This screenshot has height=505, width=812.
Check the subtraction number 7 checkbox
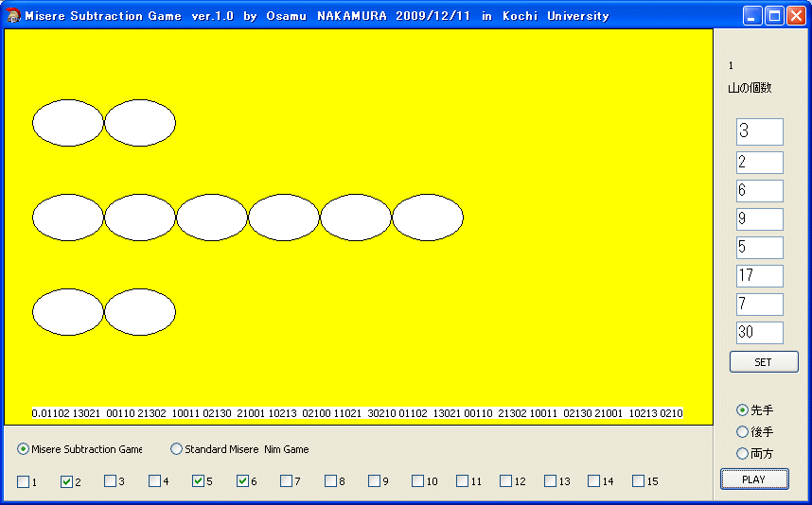tap(287, 481)
